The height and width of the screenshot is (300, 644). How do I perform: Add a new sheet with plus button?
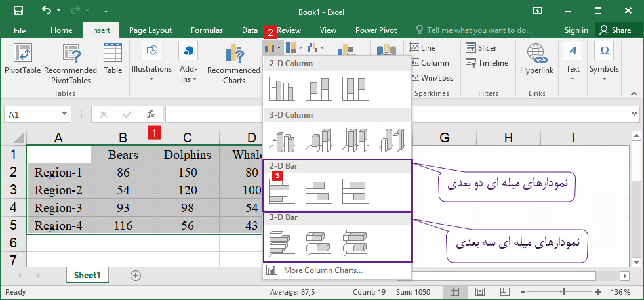point(136,276)
